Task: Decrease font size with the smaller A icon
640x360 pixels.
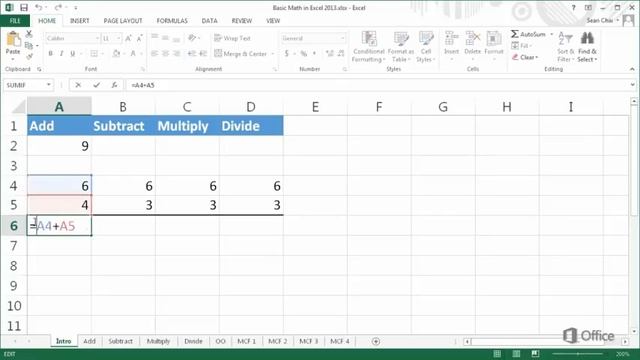Action: pyautogui.click(x=139, y=38)
